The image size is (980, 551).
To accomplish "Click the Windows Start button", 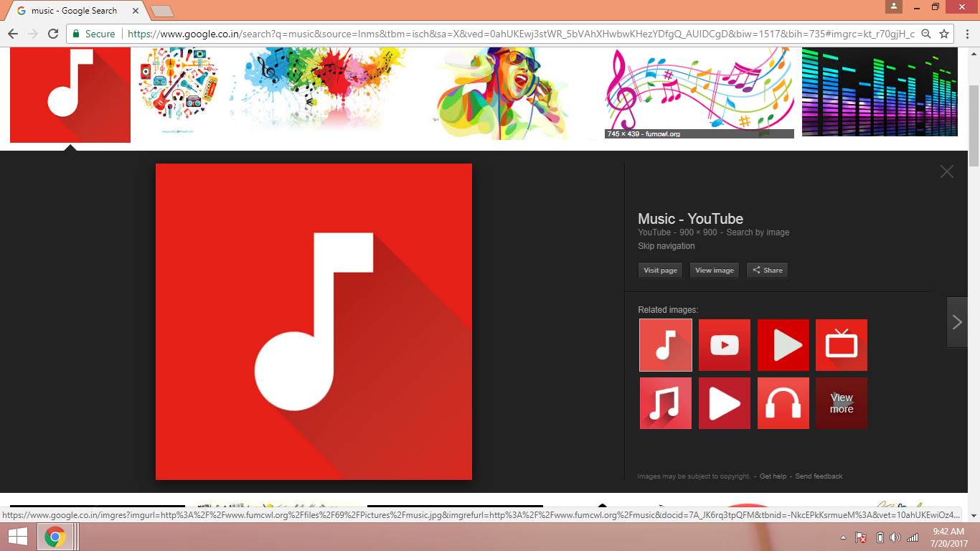I will click(18, 537).
